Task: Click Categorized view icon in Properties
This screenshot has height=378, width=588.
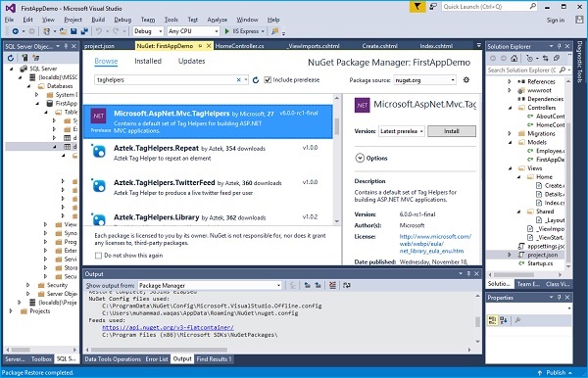Action: point(492,320)
